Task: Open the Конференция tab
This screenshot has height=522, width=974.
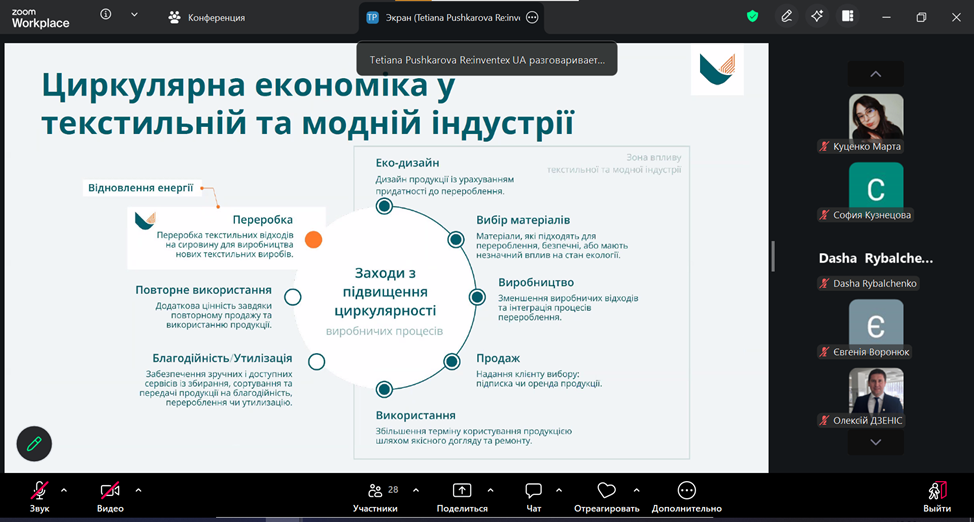Action: pos(207,17)
